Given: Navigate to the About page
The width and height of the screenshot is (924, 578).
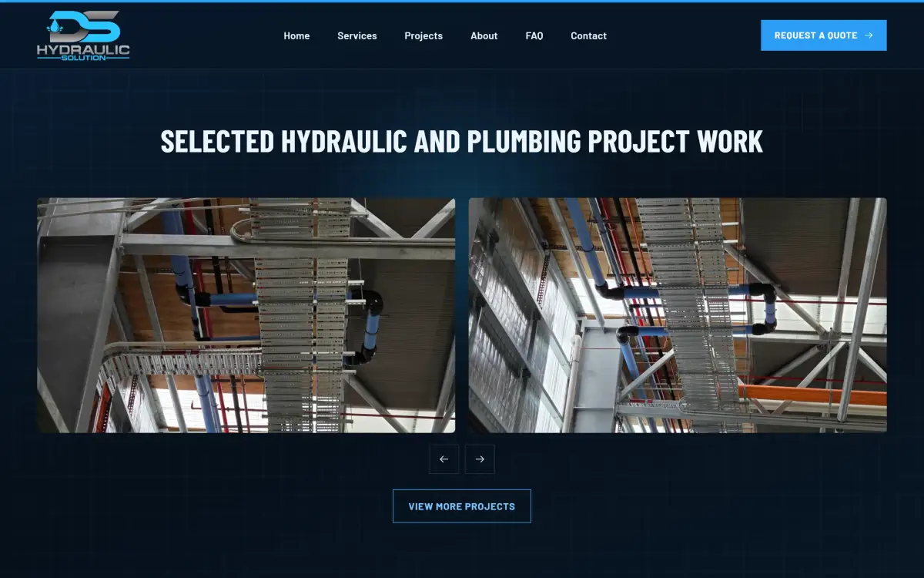Looking at the screenshot, I should pos(484,35).
